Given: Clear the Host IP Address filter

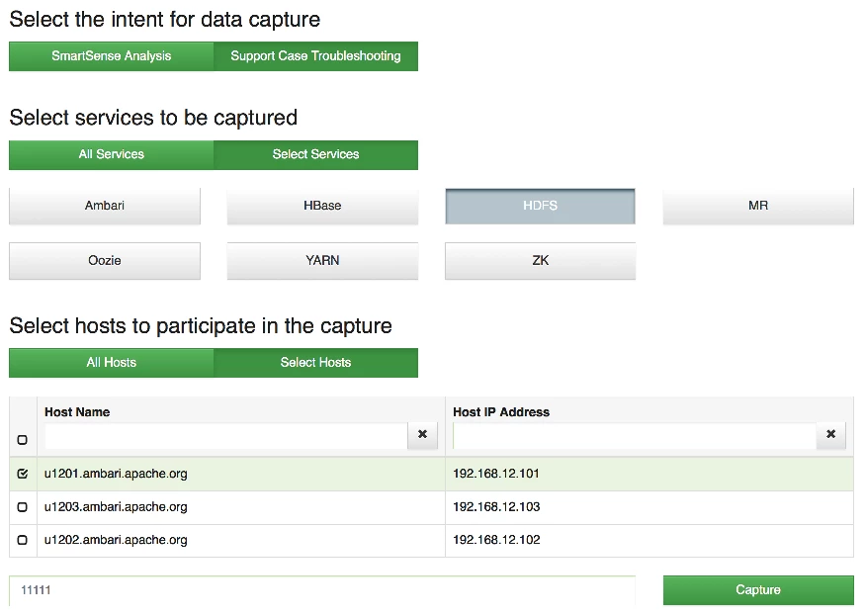Looking at the screenshot, I should coord(830,435).
